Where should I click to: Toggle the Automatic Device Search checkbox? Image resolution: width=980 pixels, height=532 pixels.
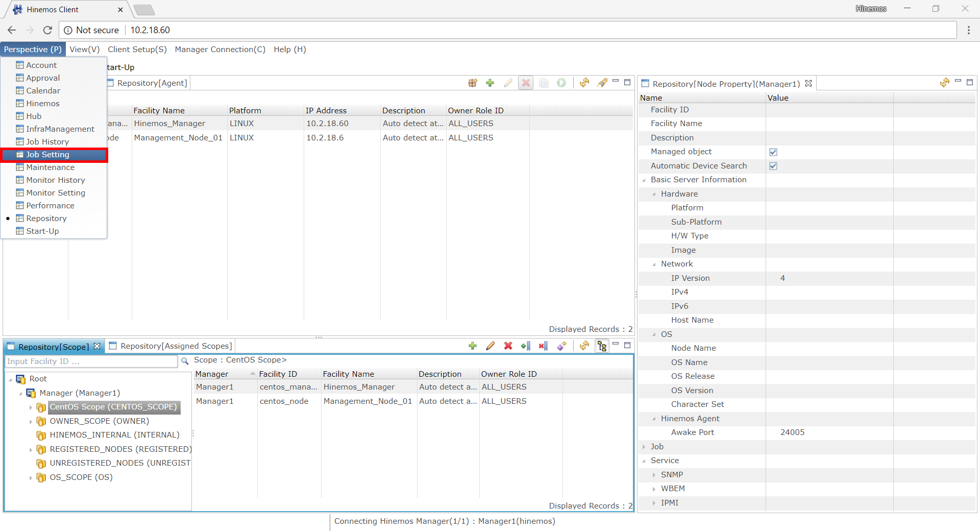[773, 166]
